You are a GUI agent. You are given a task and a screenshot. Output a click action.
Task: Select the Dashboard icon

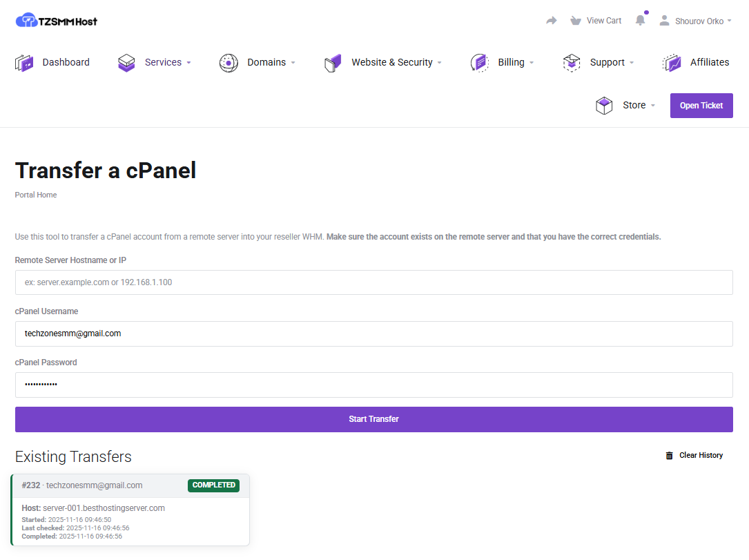click(24, 62)
